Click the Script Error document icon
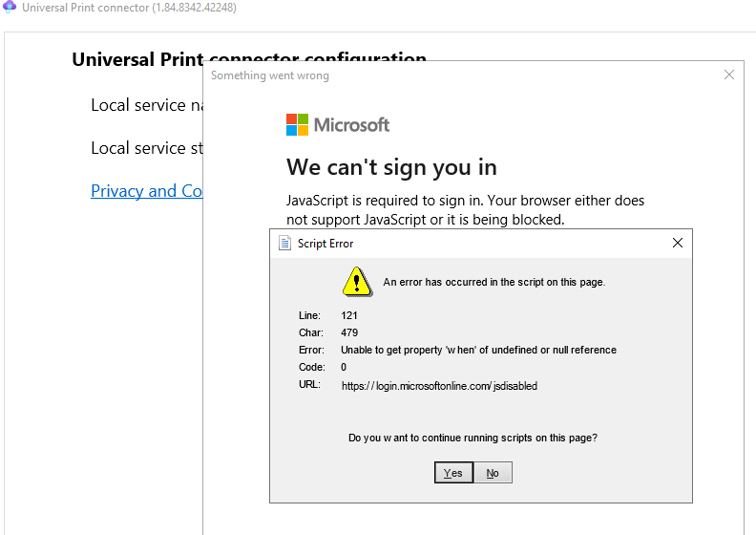The width and height of the screenshot is (756, 535). [284, 244]
